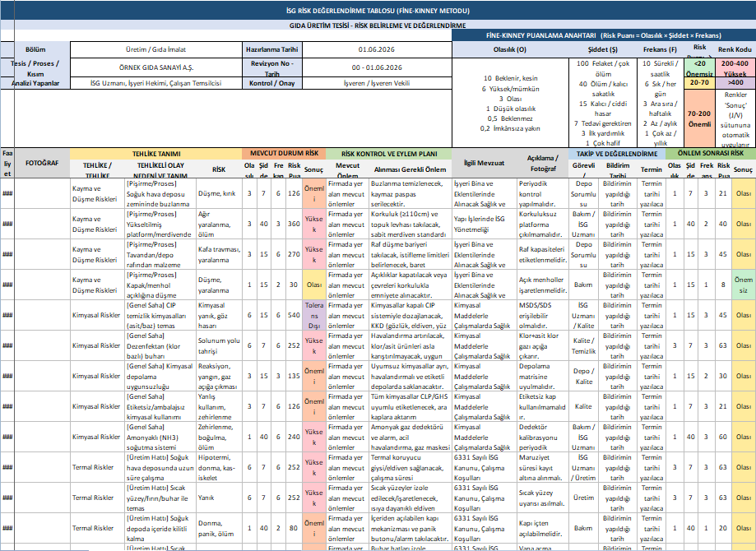Click the 'Kontrol / Onay' label cell
The height and width of the screenshot is (551, 756).
click(x=272, y=83)
